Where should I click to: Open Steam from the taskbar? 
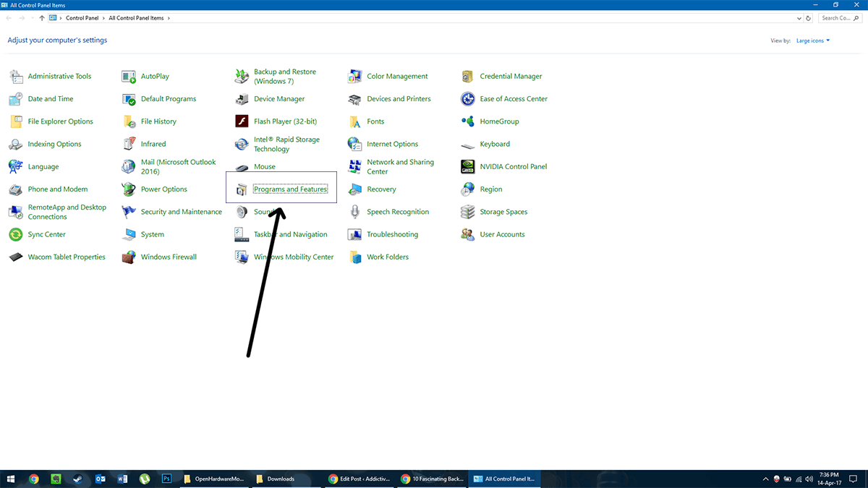click(x=77, y=479)
